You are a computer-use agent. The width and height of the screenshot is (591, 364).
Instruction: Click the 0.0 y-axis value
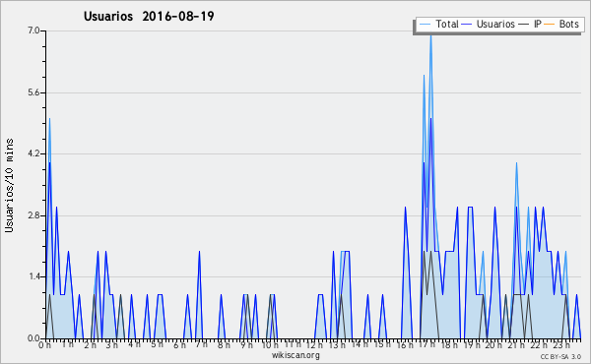(33, 338)
